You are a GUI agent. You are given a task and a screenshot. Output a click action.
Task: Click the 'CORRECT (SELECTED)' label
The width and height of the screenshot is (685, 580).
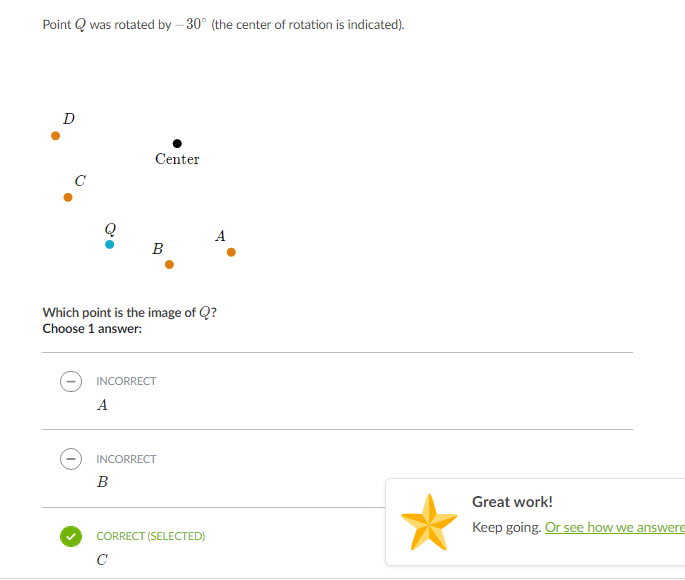pos(151,536)
